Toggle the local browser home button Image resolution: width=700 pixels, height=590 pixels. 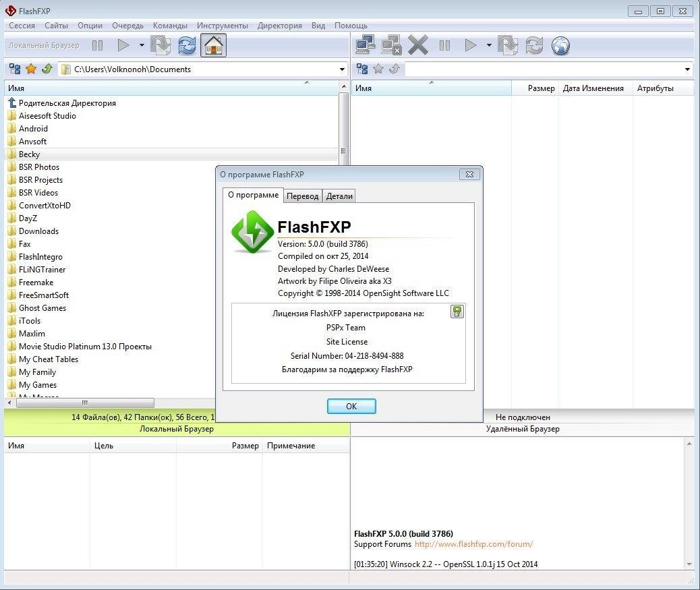pyautogui.click(x=213, y=45)
